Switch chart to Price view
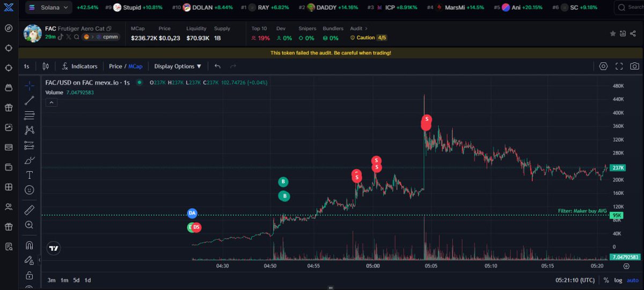The height and width of the screenshot is (290, 644). point(115,66)
